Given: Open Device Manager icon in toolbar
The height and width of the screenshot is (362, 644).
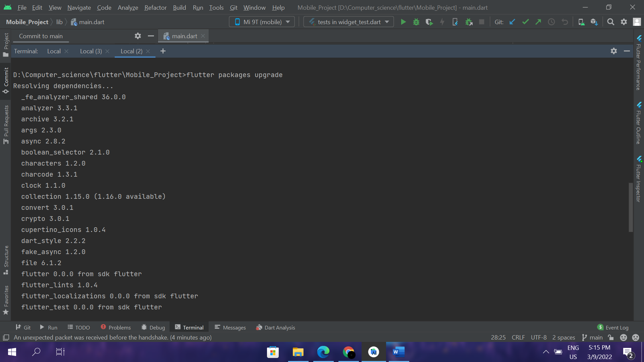Looking at the screenshot, I should 581,22.
